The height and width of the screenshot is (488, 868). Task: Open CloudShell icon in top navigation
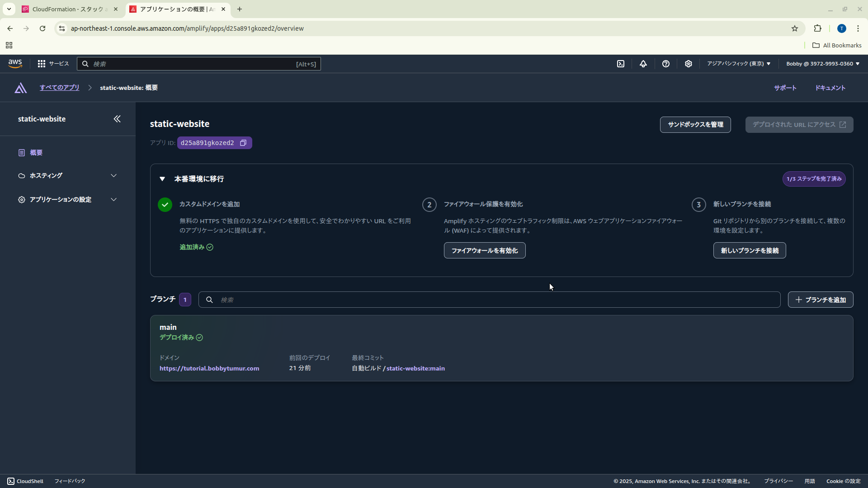tap(621, 64)
